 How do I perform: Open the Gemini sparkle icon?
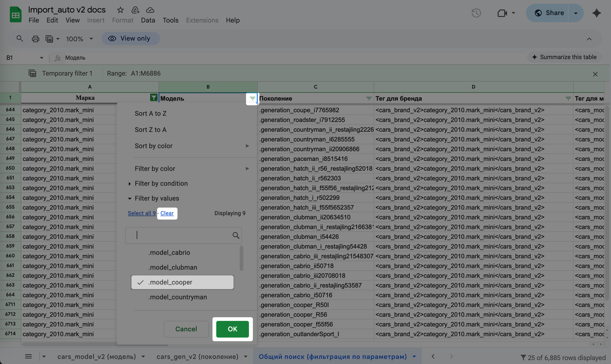(x=597, y=13)
